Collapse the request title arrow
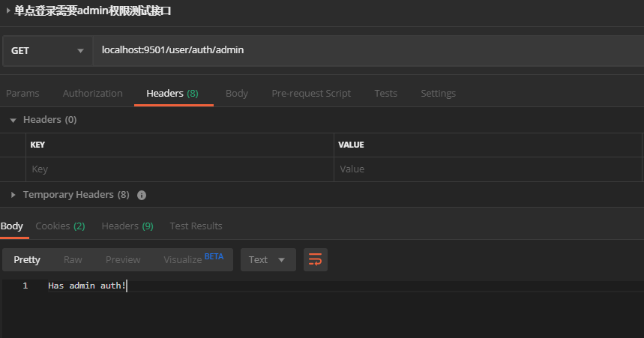644x338 pixels. click(x=8, y=11)
